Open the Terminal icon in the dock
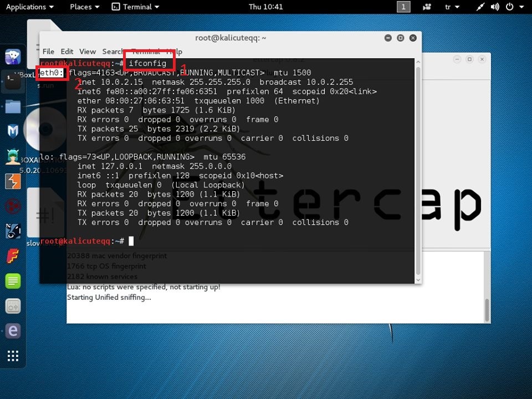Image resolution: width=532 pixels, height=399 pixels. tap(13, 81)
